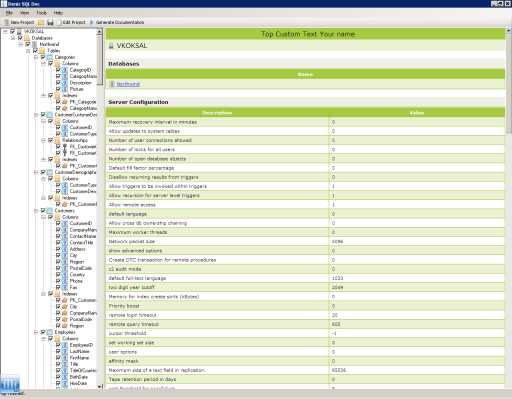Click the Generate Documentation button
Viewport: 512px width, 399px height.
point(117,22)
